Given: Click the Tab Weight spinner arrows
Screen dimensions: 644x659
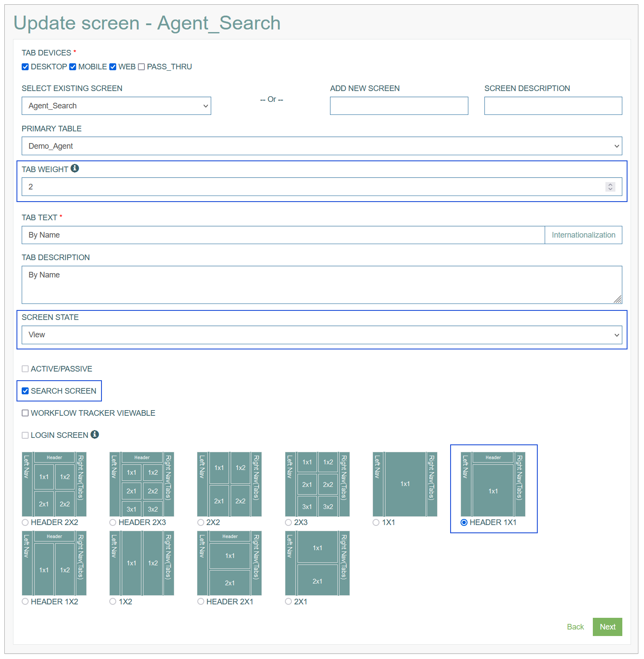Looking at the screenshot, I should click(610, 187).
